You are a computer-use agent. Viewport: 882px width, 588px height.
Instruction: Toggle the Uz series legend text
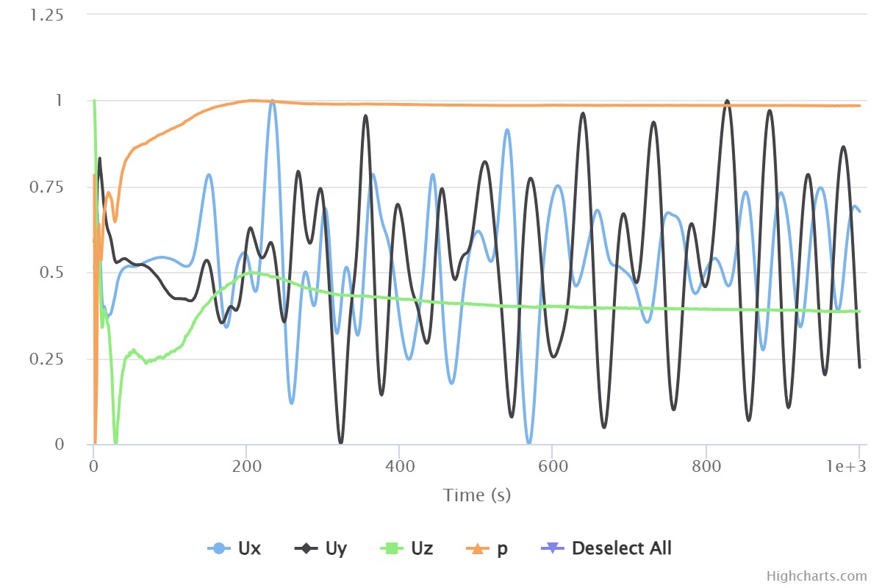click(x=422, y=548)
